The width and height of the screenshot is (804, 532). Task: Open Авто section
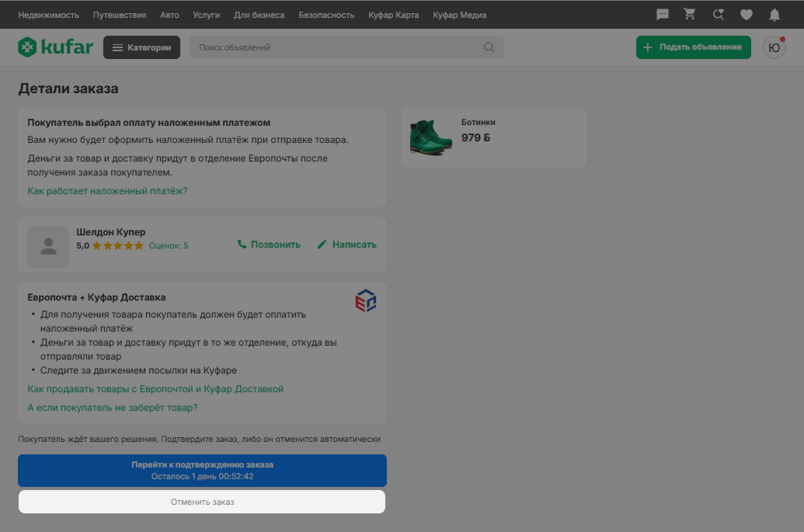[169, 15]
